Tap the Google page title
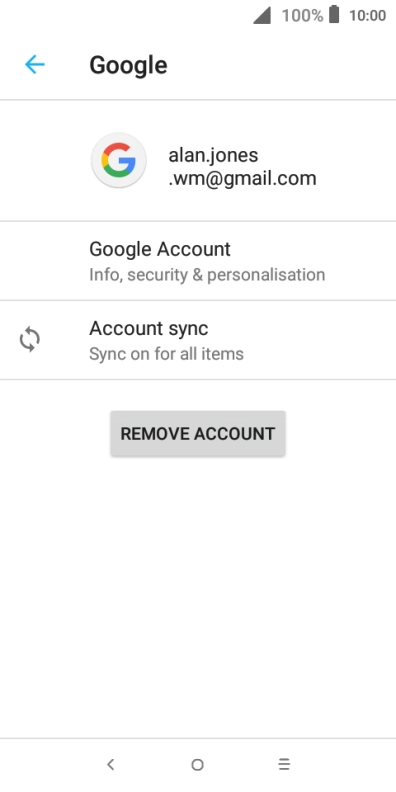Viewport: 396px width, 792px height. click(128, 66)
